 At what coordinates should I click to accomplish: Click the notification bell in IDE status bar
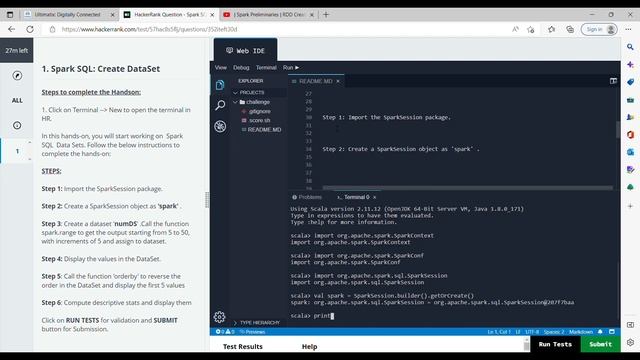pyautogui.click(x=600, y=332)
